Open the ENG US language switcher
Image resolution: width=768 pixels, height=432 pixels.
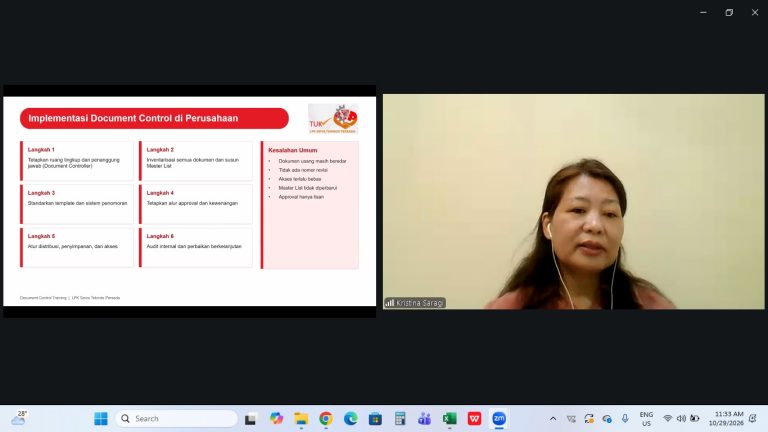(x=646, y=419)
